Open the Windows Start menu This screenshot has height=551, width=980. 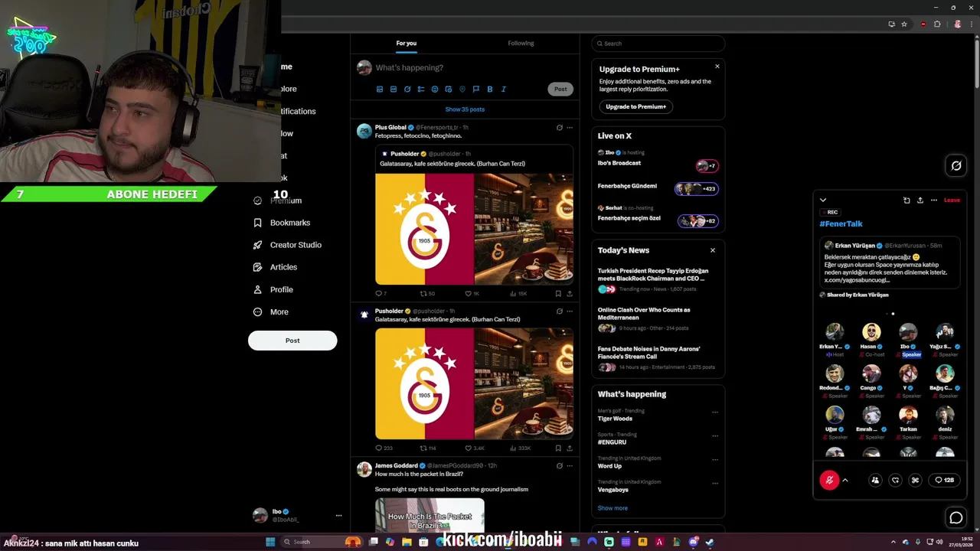click(x=270, y=542)
